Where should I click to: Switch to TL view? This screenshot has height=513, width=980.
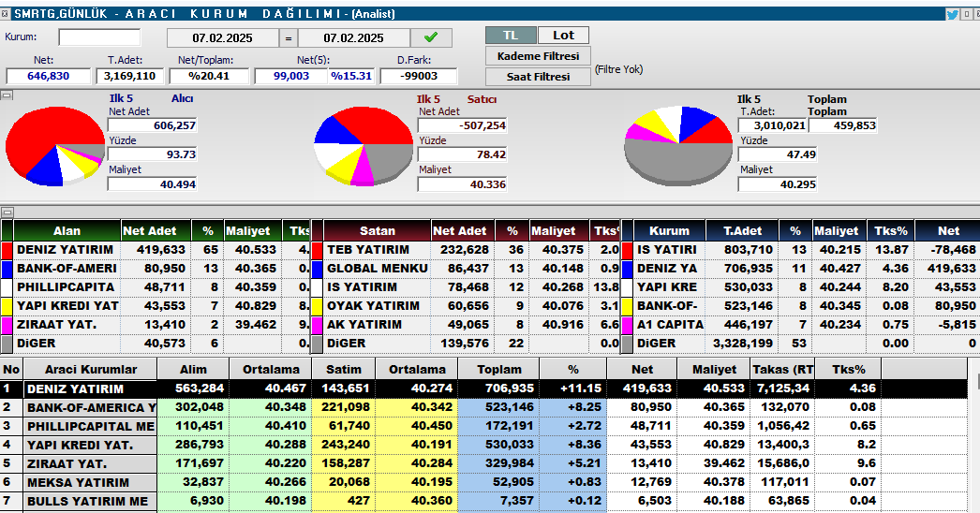(511, 35)
